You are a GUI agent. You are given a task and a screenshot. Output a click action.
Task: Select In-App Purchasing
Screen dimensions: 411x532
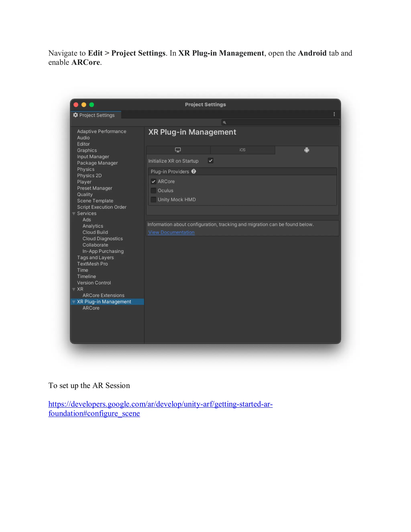click(103, 251)
